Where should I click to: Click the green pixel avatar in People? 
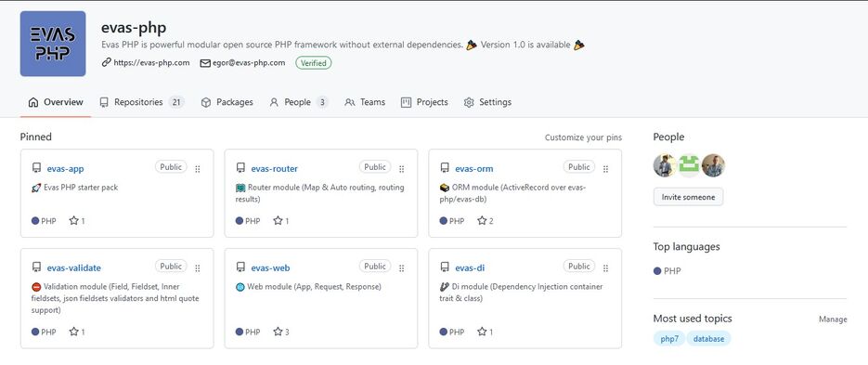click(x=689, y=165)
